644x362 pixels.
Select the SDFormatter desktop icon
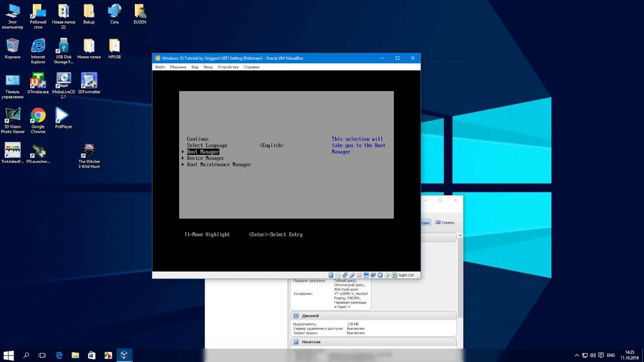[89, 84]
